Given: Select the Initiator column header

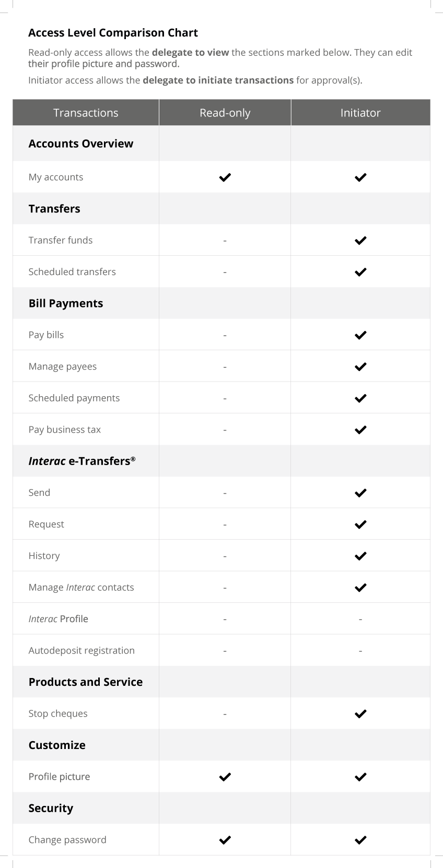Looking at the screenshot, I should click(x=360, y=113).
